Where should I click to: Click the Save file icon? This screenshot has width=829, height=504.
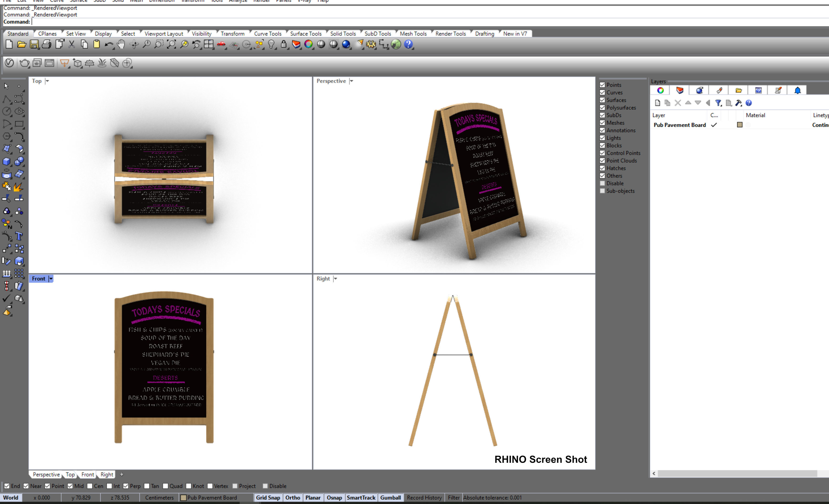click(34, 44)
